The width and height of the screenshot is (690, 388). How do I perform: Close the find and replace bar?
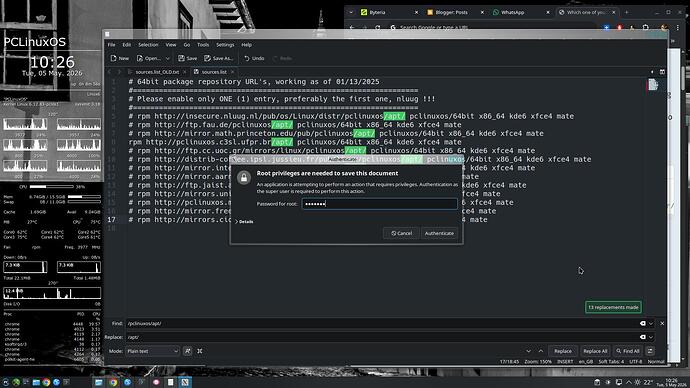662,323
